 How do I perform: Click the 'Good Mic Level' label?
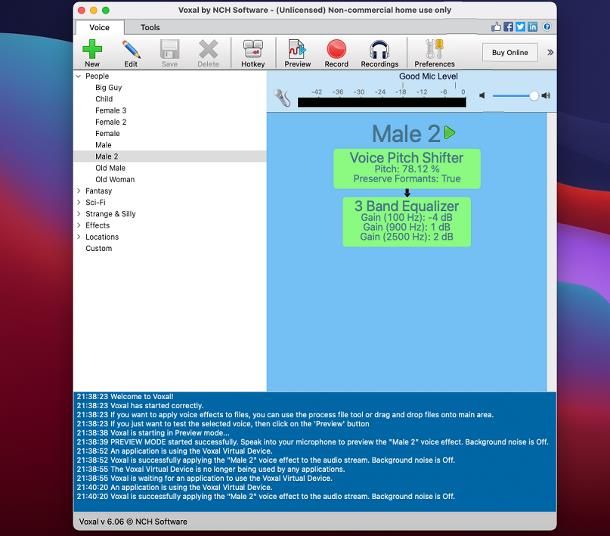[428, 76]
